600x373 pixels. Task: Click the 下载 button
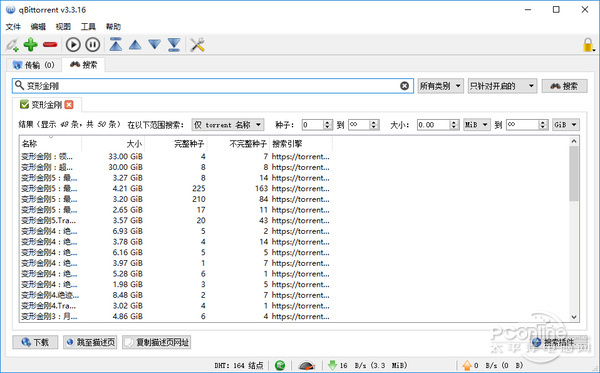point(35,342)
